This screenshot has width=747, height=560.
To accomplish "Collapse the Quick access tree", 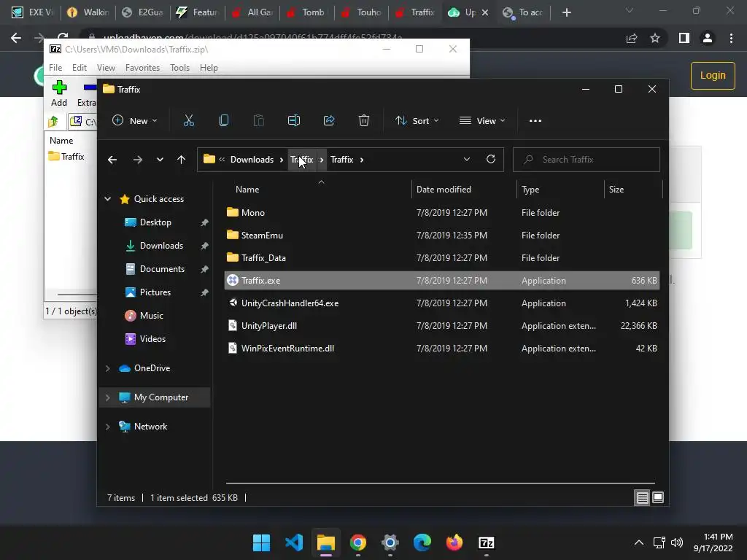I will (x=108, y=199).
